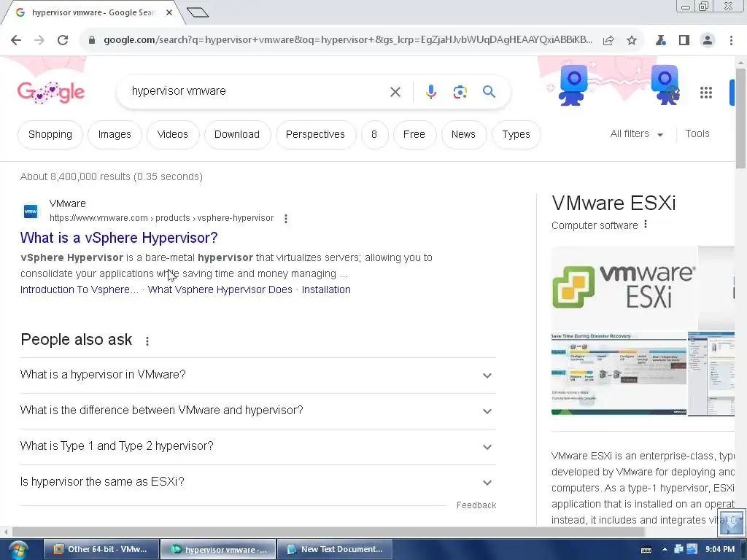Switch to Images results
Viewport: 747px width, 560px height.
[115, 135]
